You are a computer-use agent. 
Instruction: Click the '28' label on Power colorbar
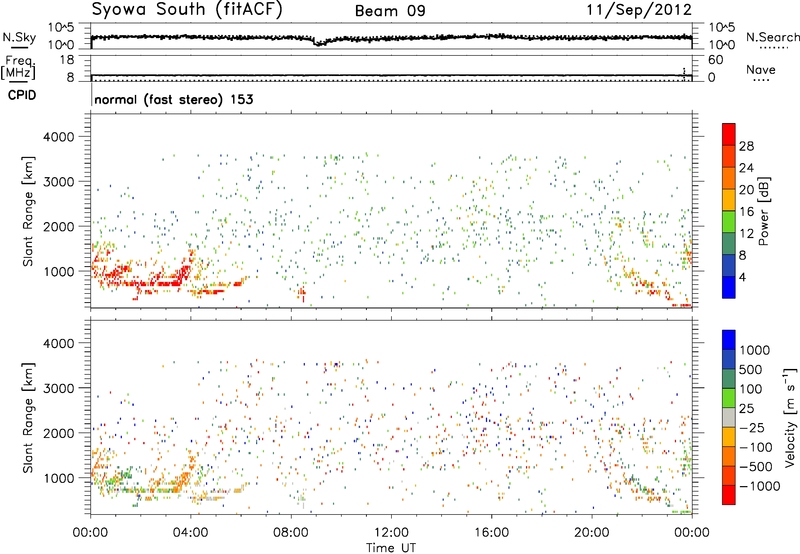click(746, 146)
